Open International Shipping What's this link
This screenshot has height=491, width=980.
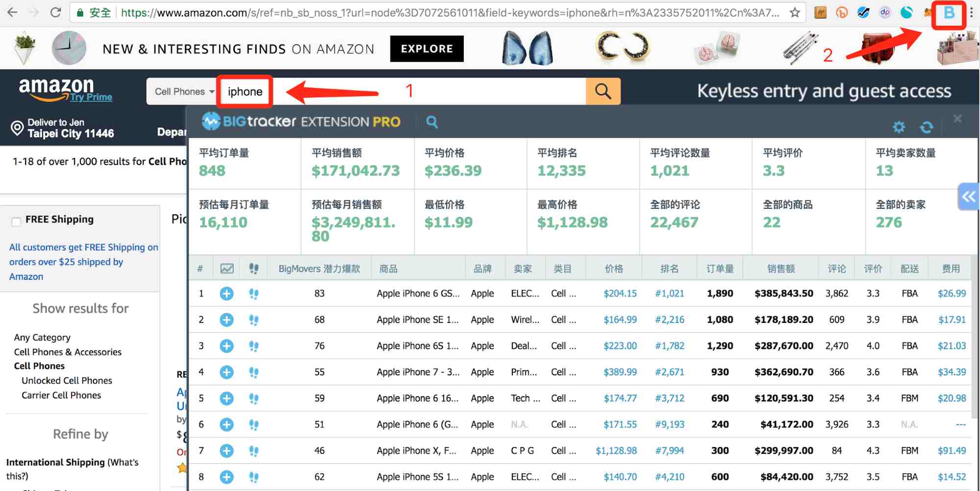click(72, 469)
